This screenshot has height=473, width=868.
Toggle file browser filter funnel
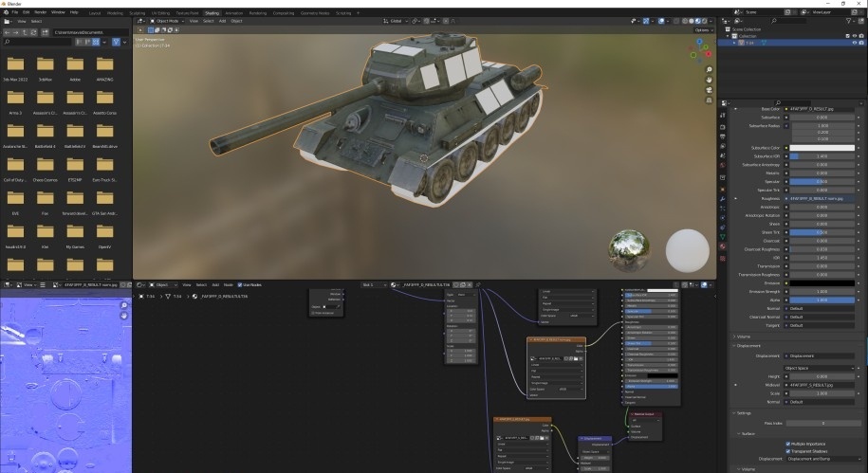click(116, 42)
